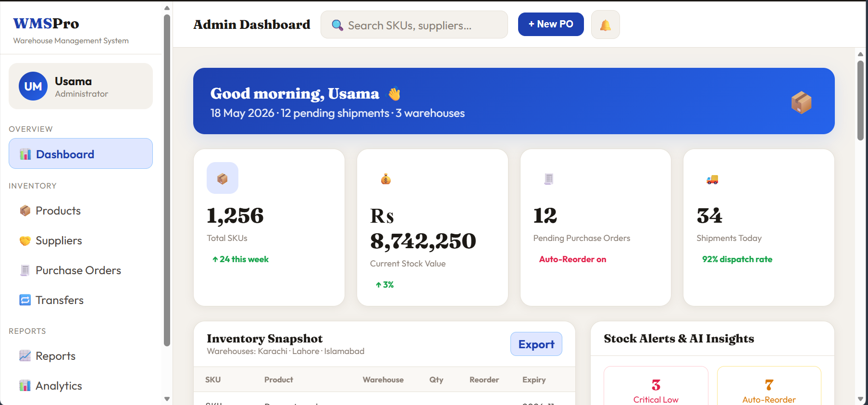Open the Products section
Screen dimensions: 868x405
pyautogui.click(x=81, y=211)
